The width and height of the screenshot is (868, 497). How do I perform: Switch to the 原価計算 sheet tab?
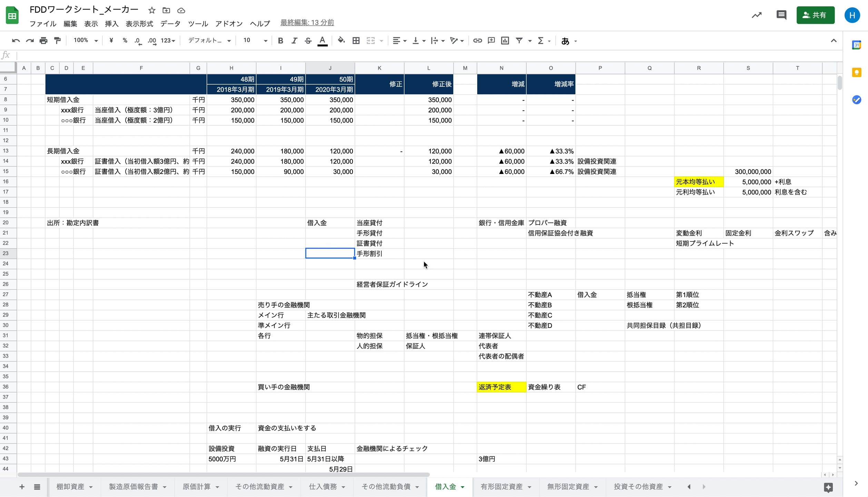click(x=196, y=487)
